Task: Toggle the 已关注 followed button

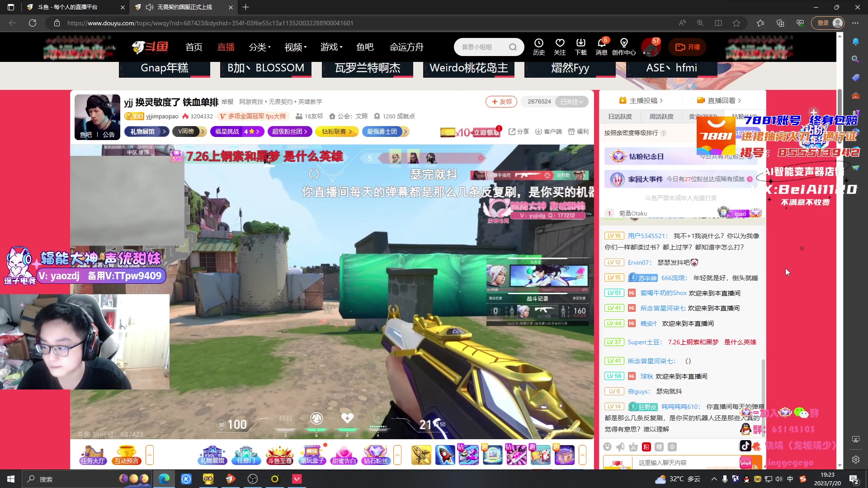Action: (572, 102)
